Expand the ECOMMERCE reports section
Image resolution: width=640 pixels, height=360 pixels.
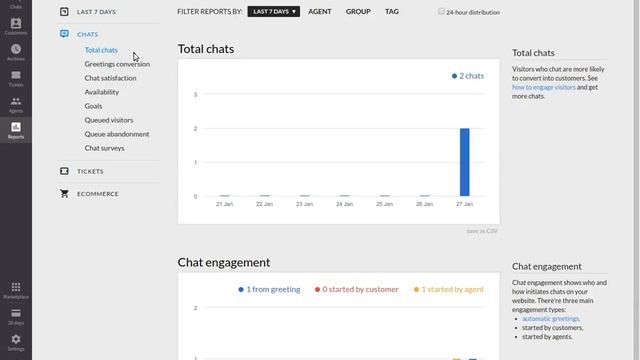click(98, 194)
